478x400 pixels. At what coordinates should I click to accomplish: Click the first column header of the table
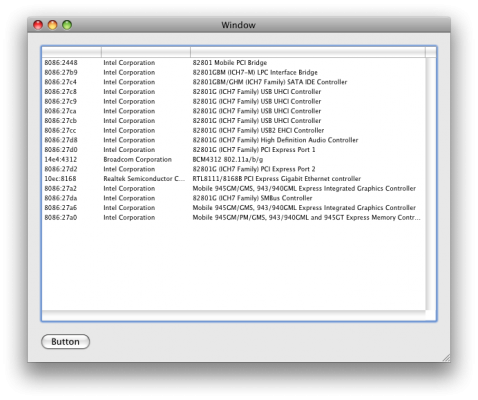pyautogui.click(x=72, y=52)
